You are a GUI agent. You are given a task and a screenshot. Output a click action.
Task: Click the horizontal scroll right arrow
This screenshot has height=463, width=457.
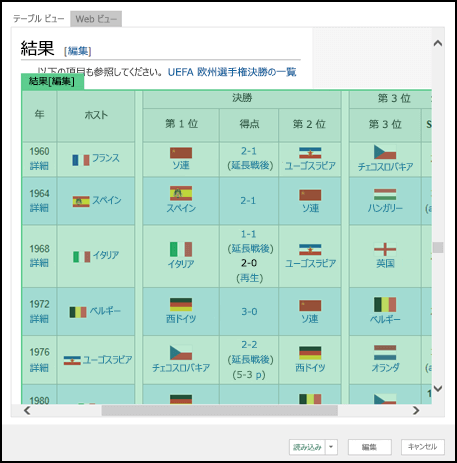coord(416,410)
